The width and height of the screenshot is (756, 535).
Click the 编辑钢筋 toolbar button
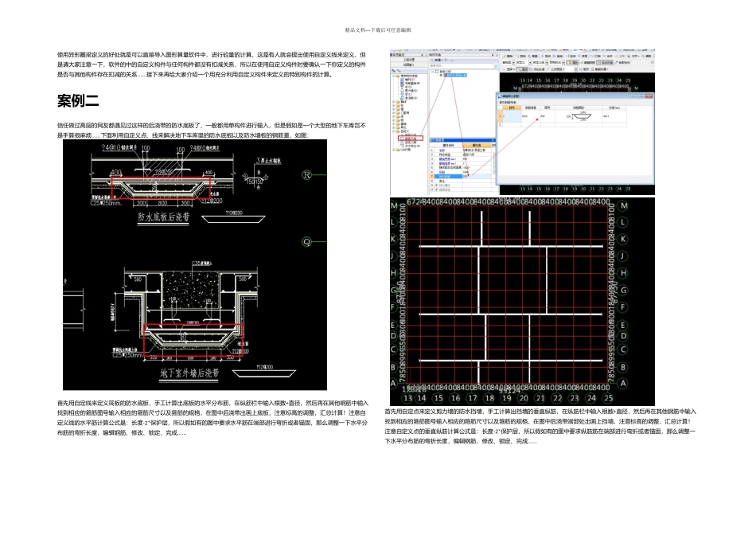pos(588,63)
